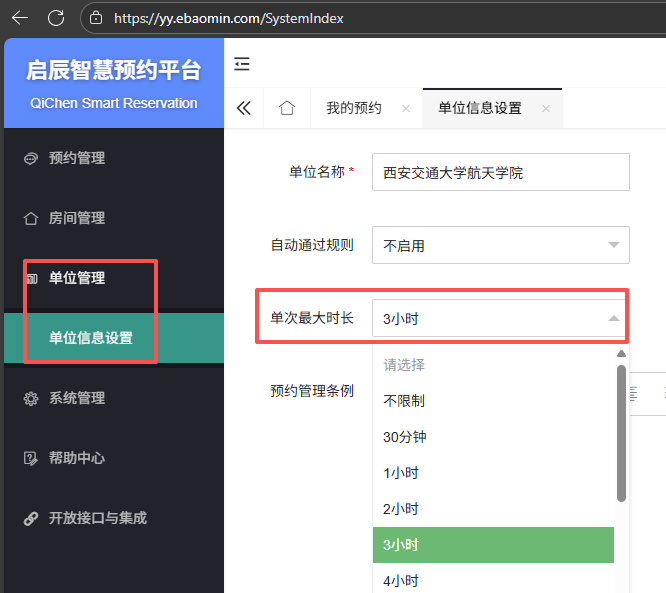Click the 帮助中心 document icon
The height and width of the screenshot is (593, 666).
30,458
